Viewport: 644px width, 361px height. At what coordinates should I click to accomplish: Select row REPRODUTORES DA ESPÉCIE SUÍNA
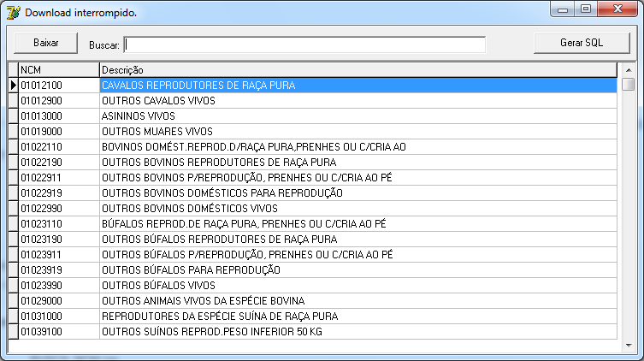tap(358, 317)
